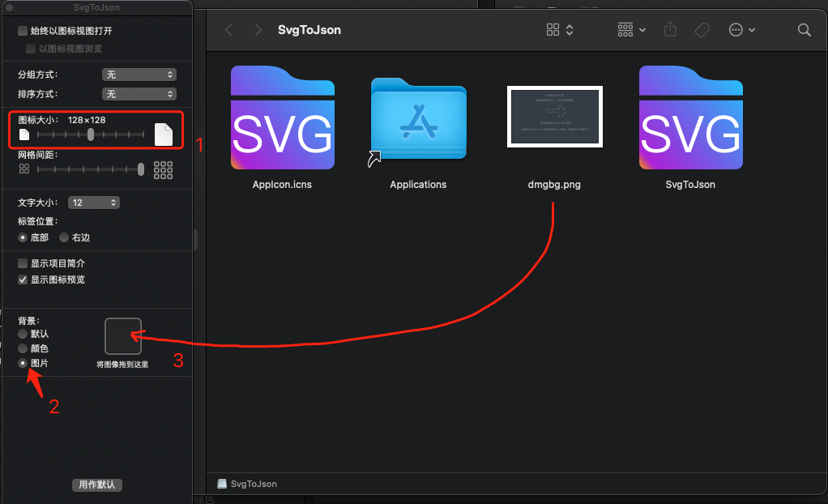Go forward with the right chevron
This screenshot has height=504, width=828.
[258, 30]
